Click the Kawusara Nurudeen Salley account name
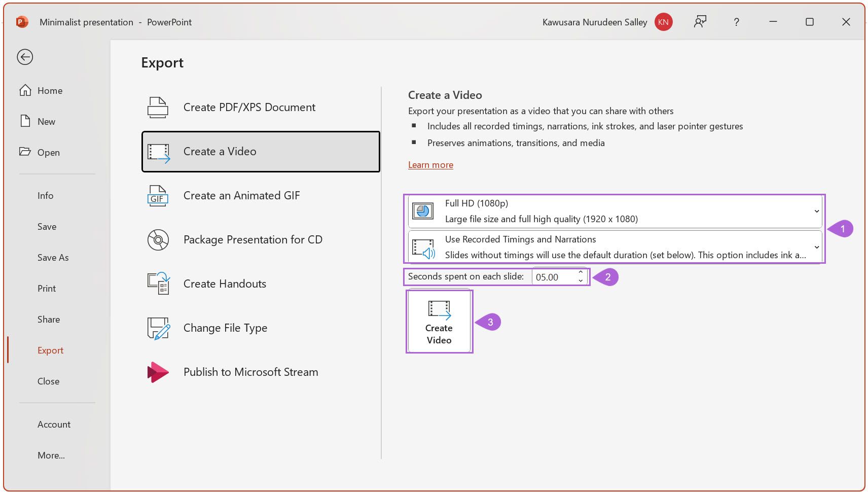The width and height of the screenshot is (868, 492). (595, 22)
